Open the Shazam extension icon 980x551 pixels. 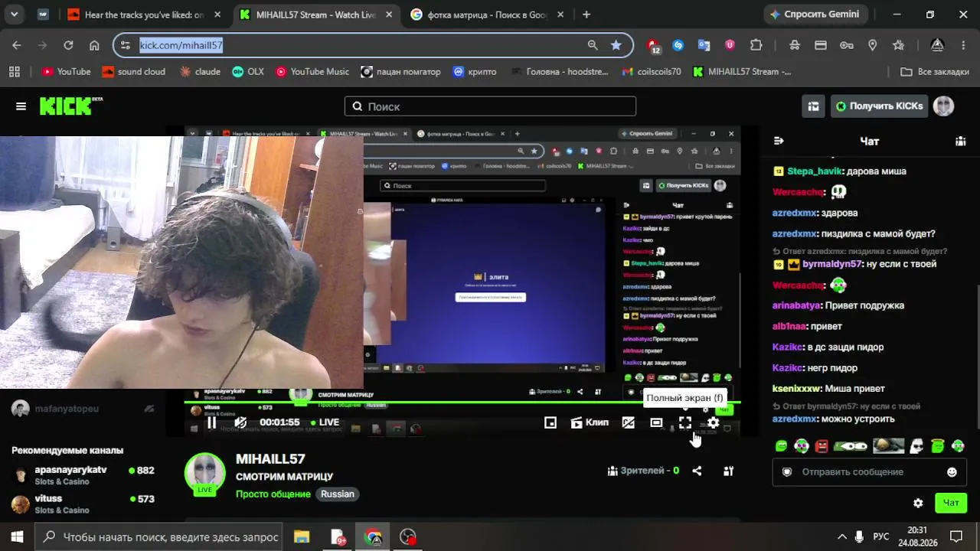(678, 45)
